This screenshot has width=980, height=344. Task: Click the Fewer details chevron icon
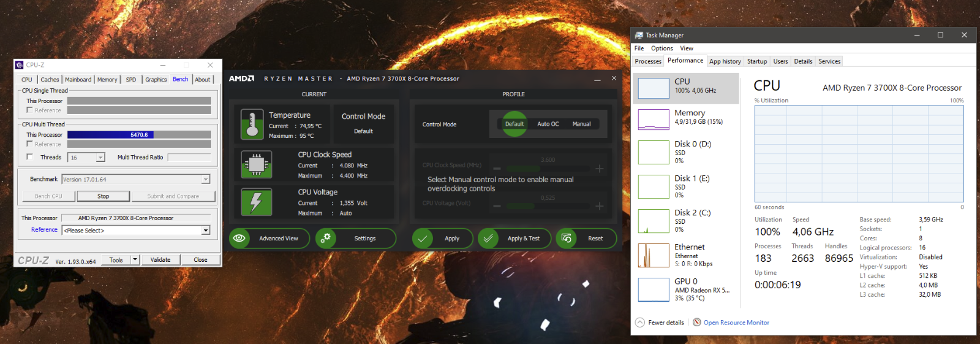[640, 323]
